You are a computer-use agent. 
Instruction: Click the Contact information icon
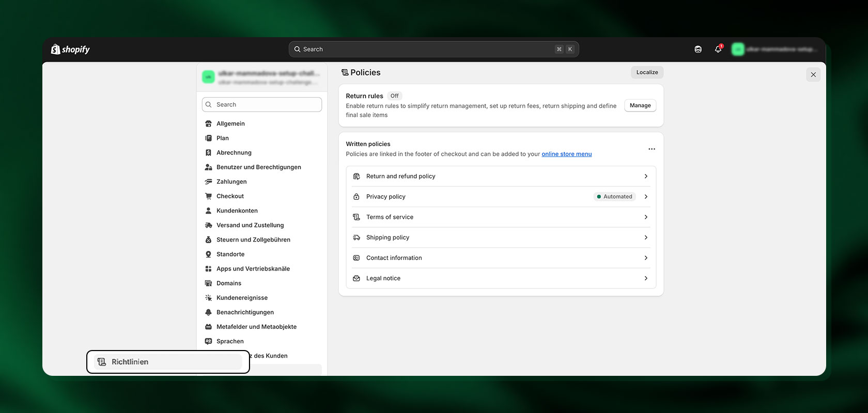(356, 258)
